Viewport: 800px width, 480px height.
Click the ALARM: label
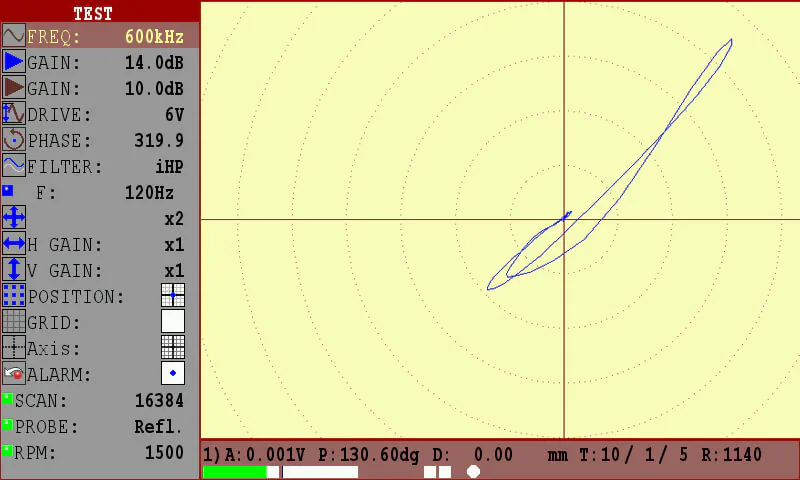[x=59, y=375]
